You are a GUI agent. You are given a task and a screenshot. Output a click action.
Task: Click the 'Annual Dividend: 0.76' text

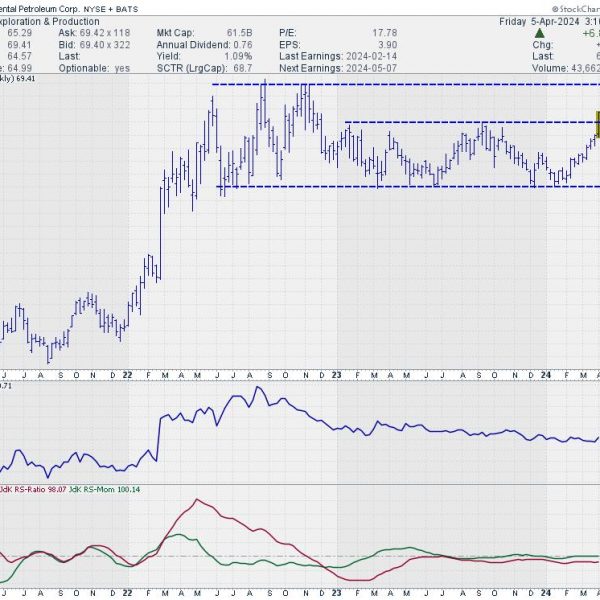click(204, 45)
